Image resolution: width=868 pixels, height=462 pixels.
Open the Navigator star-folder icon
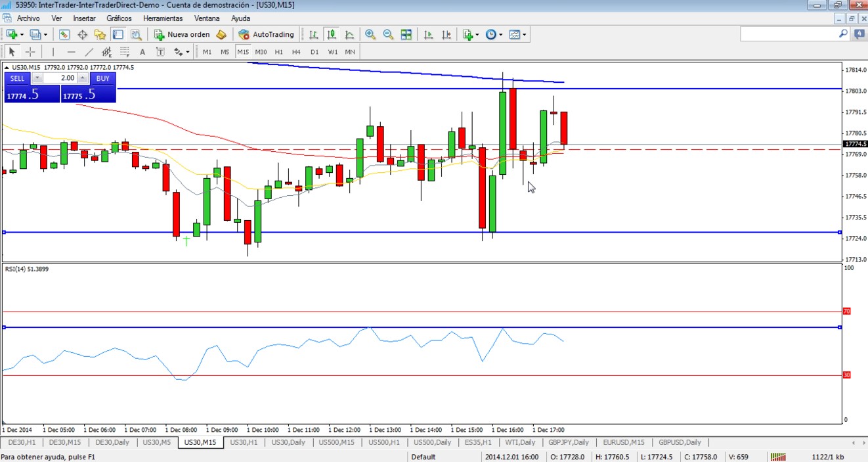pyautogui.click(x=100, y=34)
